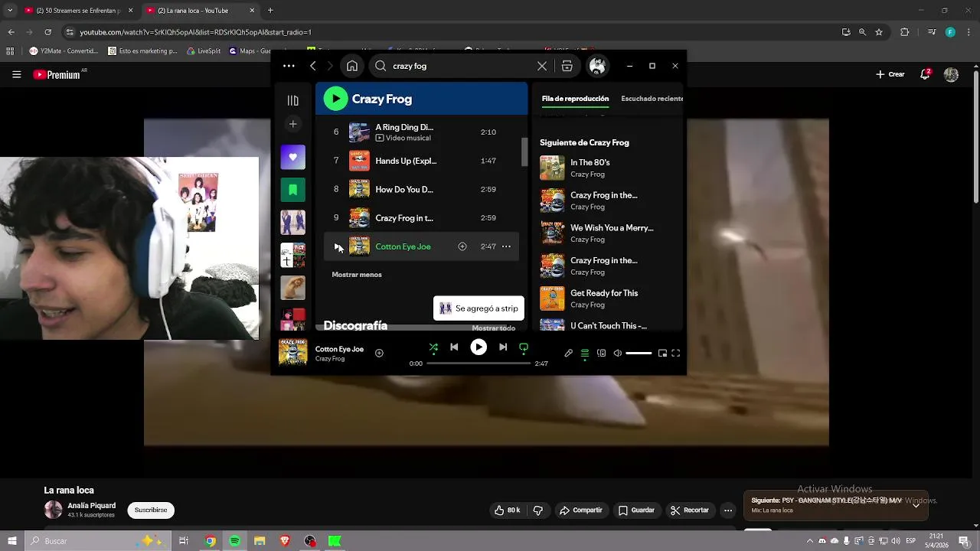980x551 pixels.
Task: Add now-playing song to Liked Songs
Action: pyautogui.click(x=379, y=353)
